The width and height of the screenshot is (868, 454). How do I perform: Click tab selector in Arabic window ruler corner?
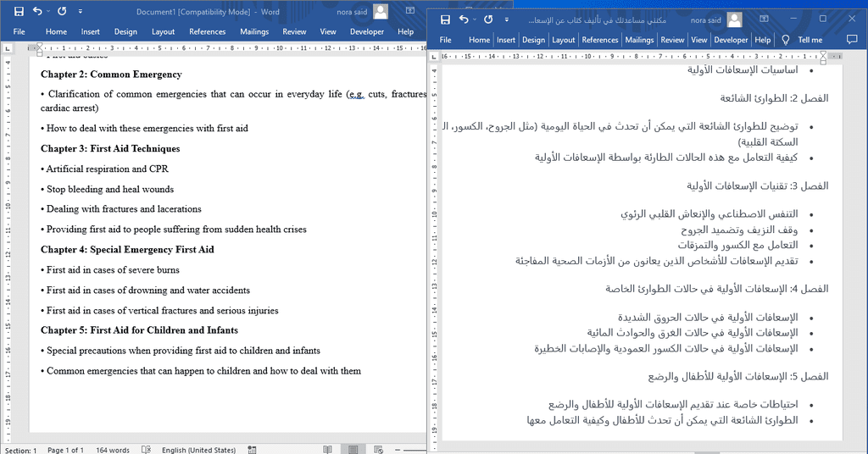(x=435, y=57)
